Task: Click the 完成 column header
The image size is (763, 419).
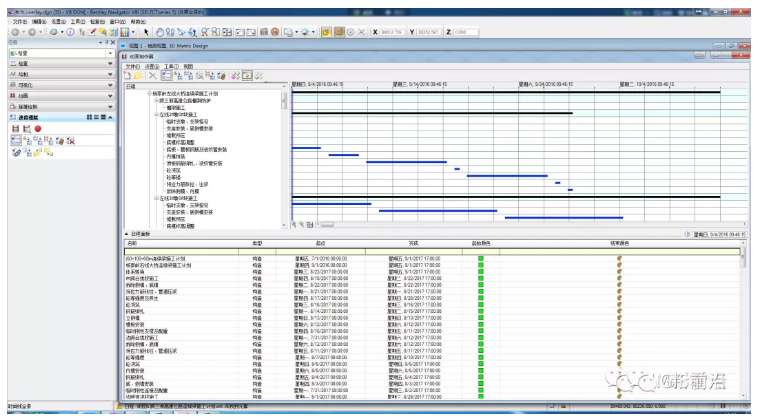Action: 414,243
